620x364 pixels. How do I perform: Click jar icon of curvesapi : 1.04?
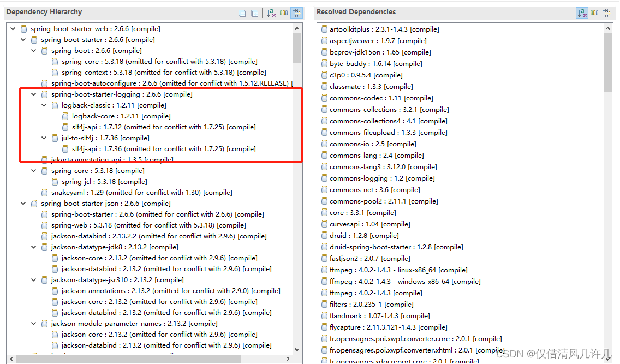point(325,224)
